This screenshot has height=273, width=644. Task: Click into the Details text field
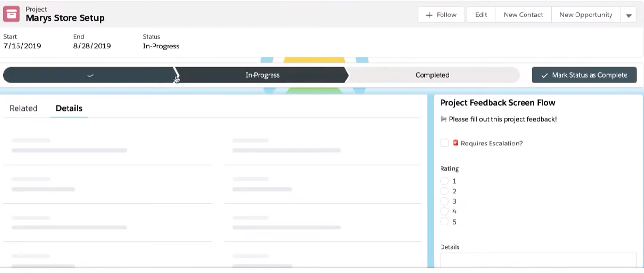coord(538,260)
